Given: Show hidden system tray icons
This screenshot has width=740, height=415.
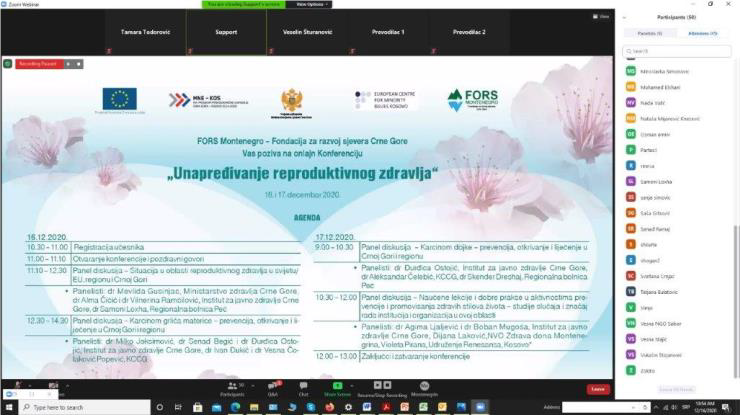Looking at the screenshot, I should (x=656, y=407).
